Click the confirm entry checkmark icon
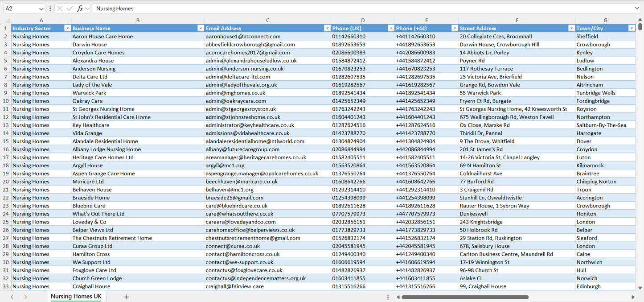 click(x=70, y=8)
